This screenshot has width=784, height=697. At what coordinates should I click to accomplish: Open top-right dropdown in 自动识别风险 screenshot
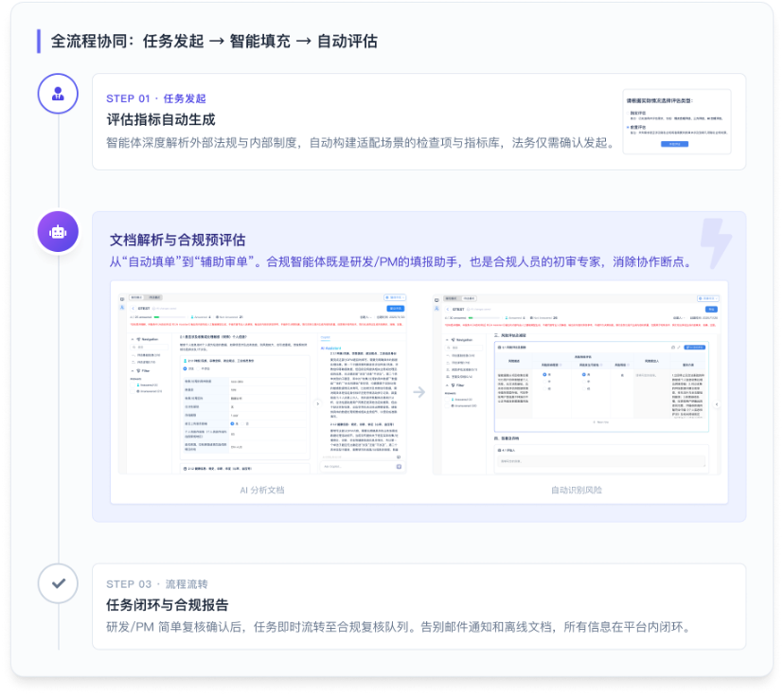coord(708,298)
